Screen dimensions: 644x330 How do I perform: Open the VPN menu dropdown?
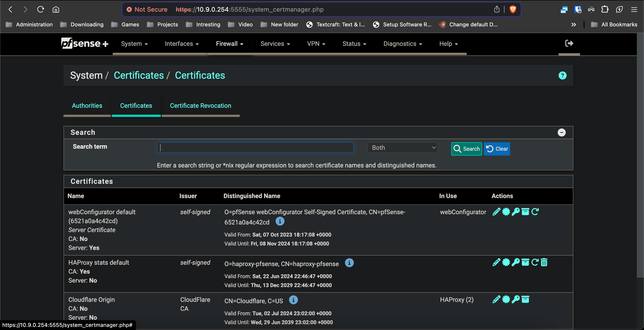point(316,44)
